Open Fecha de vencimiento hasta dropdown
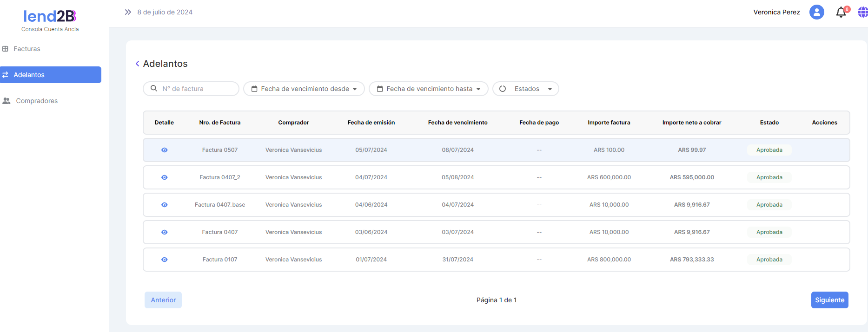Viewport: 868px width, 332px height. point(428,89)
